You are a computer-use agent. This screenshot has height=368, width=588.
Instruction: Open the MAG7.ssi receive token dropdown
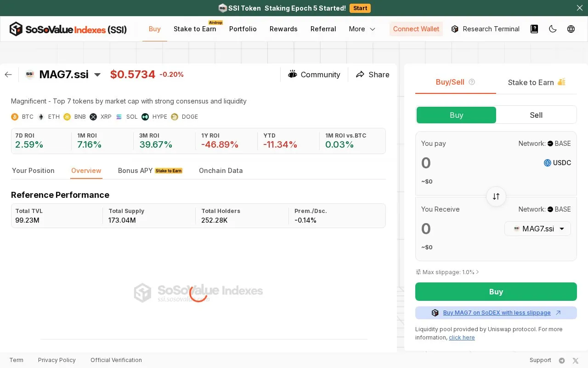(537, 229)
